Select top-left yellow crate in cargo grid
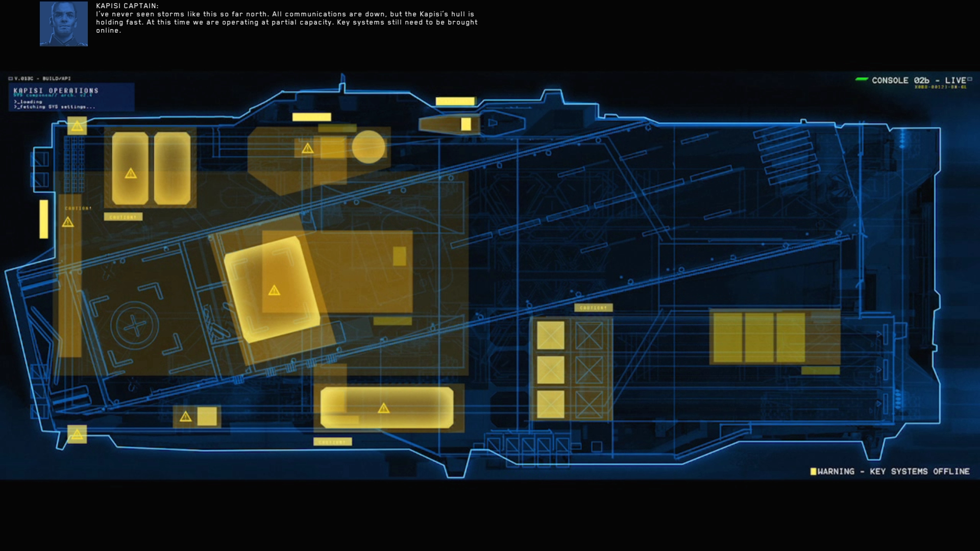Viewport: 980px width, 551px height. click(551, 335)
